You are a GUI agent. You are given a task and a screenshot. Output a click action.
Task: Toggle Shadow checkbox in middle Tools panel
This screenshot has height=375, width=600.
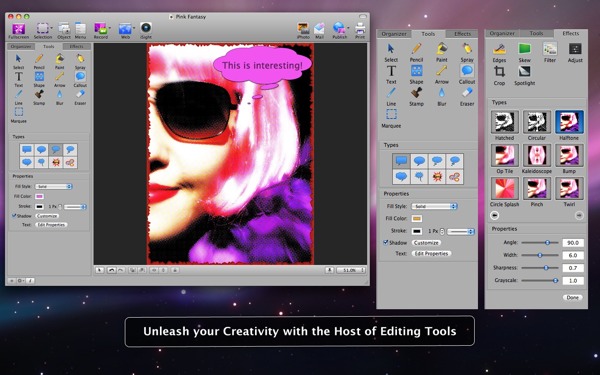tap(386, 243)
